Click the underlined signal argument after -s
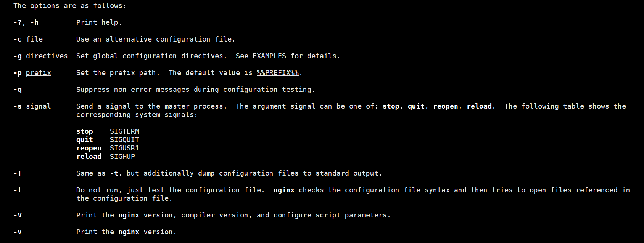This screenshot has width=644, height=243. (38, 106)
